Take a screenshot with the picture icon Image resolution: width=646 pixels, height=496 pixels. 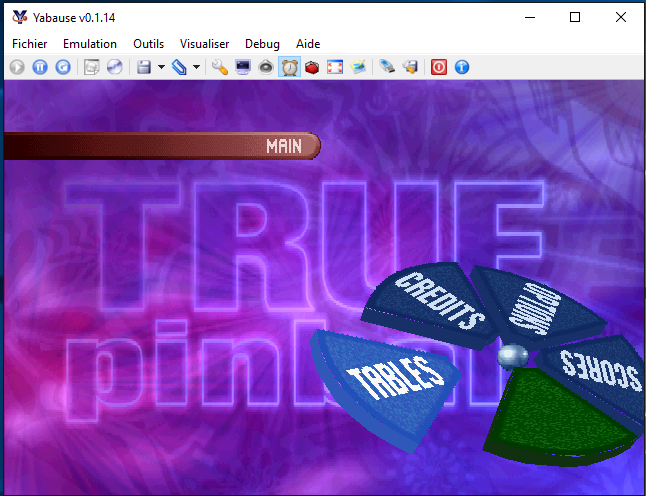click(358, 67)
